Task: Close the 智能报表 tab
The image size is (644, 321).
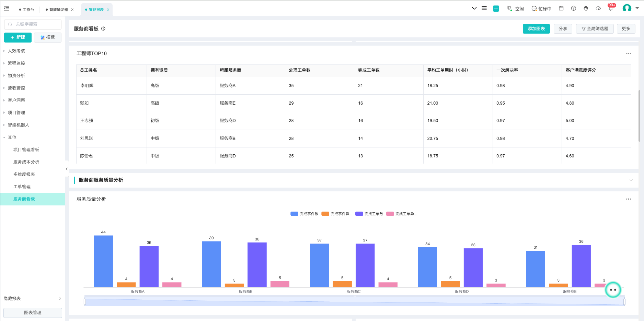Action: pos(108,10)
